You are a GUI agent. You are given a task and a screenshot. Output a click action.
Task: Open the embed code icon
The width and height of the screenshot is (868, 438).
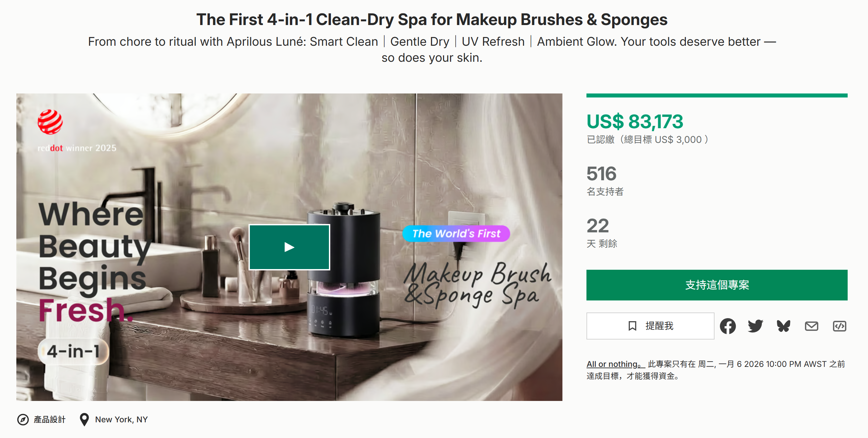pos(839,326)
